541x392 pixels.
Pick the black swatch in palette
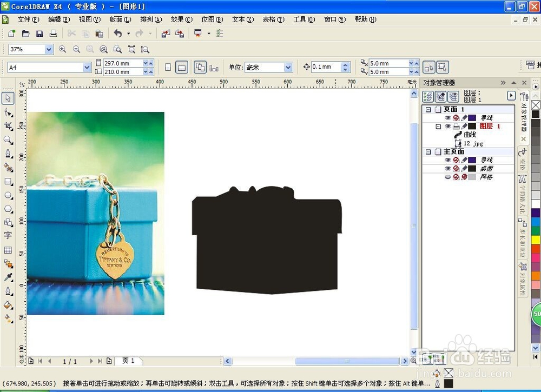[536, 114]
